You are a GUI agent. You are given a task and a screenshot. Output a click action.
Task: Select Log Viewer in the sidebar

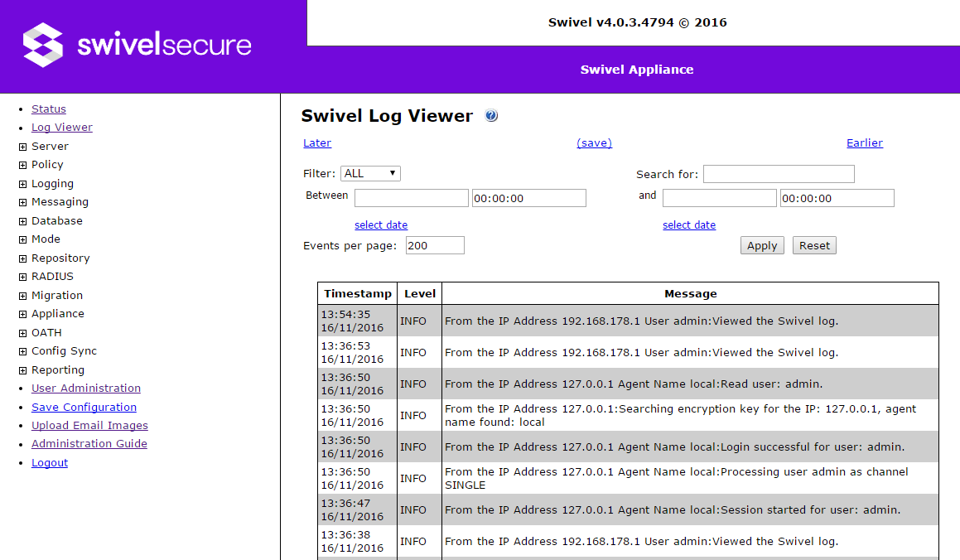pos(61,127)
